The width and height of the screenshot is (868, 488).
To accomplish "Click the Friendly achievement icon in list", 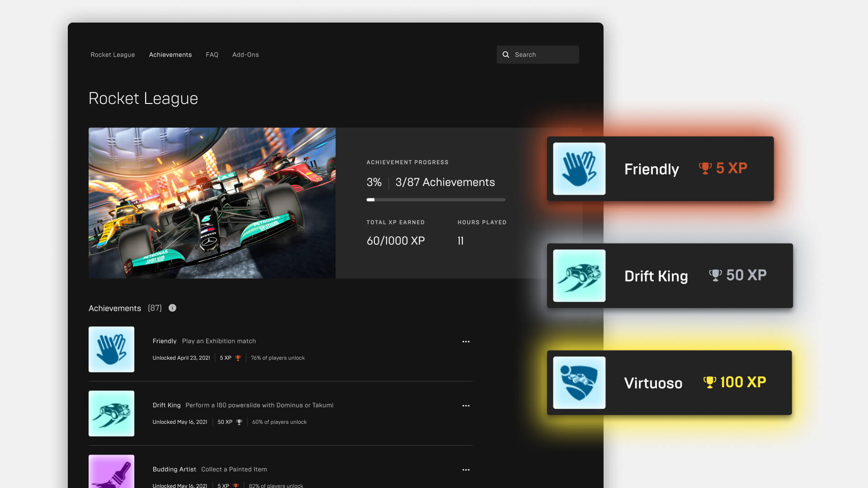I will point(111,348).
